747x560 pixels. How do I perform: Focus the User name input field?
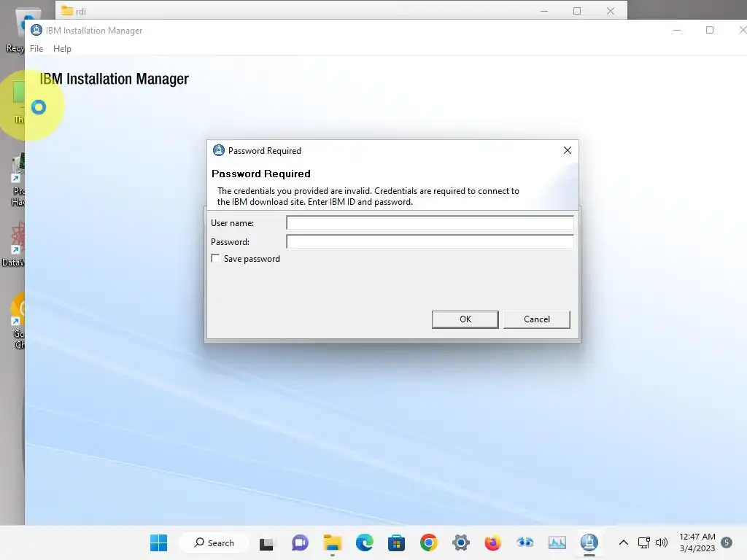[430, 222]
